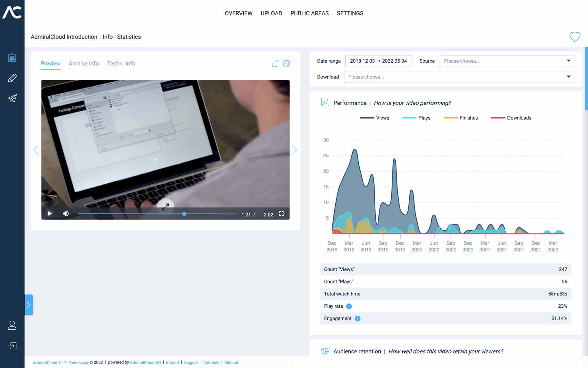
Task: Click the Support footer link
Action: pyautogui.click(x=191, y=363)
